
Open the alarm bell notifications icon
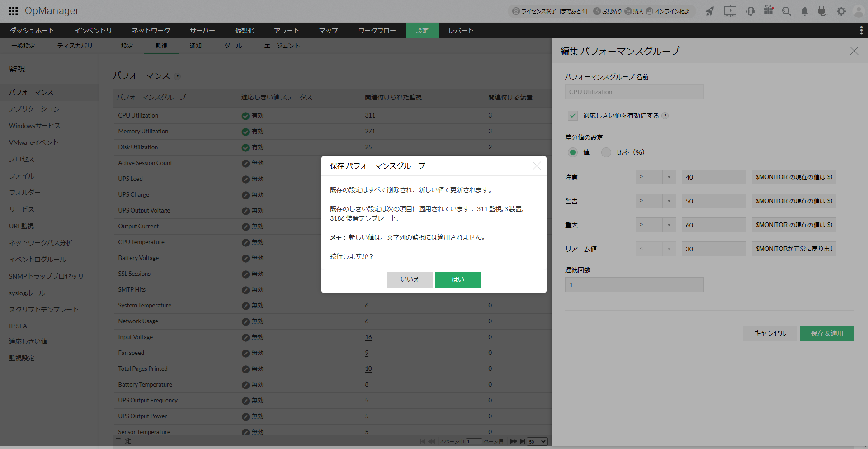(805, 11)
